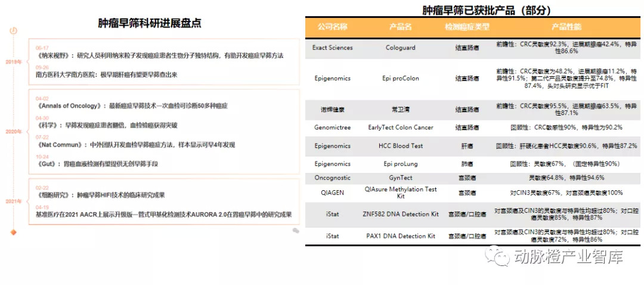Image resolution: width=644 pixels, height=285 pixels.
Task: Click the 诺辉健康 company cell
Action: tap(332, 110)
